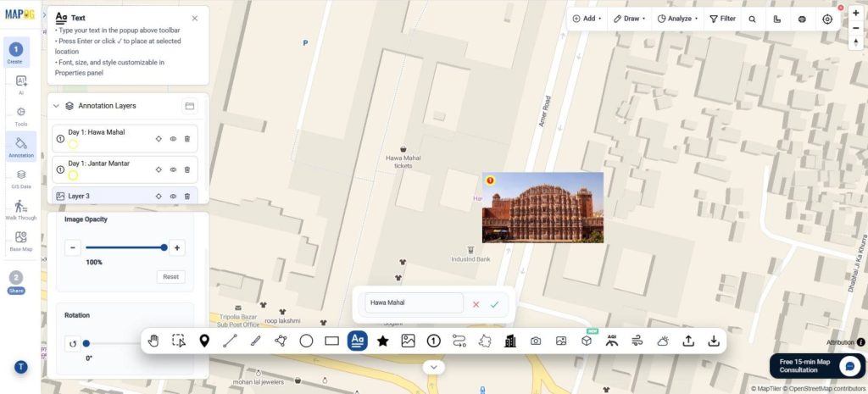Adjust the Image Opacity slider handle
This screenshot has height=394, width=868.
click(164, 247)
